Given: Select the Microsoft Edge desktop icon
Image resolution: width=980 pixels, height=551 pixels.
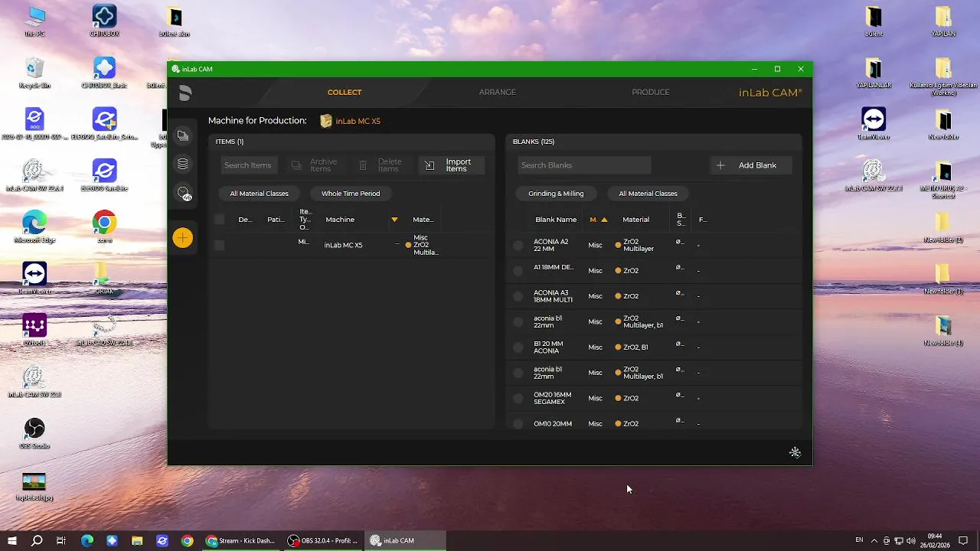Looking at the screenshot, I should pyautogui.click(x=34, y=227).
